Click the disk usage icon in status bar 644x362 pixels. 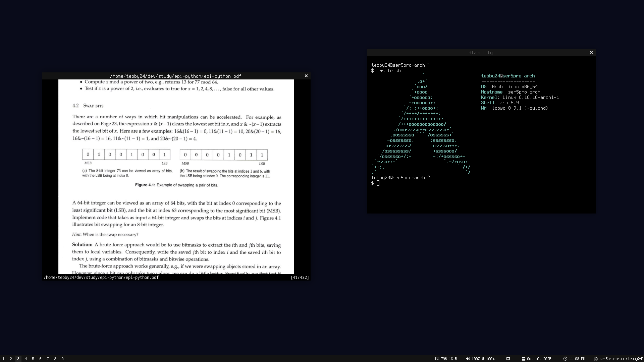tap(437, 359)
